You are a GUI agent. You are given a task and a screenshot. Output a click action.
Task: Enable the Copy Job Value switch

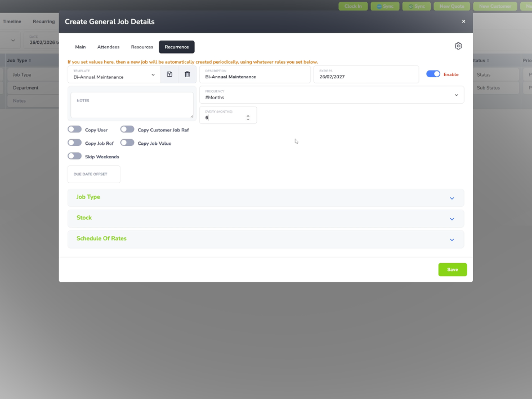click(127, 143)
